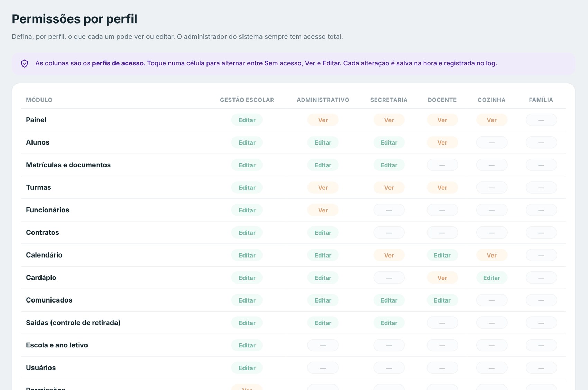The height and width of the screenshot is (390, 588).
Task: Click the Cozinha column header
Action: click(492, 100)
